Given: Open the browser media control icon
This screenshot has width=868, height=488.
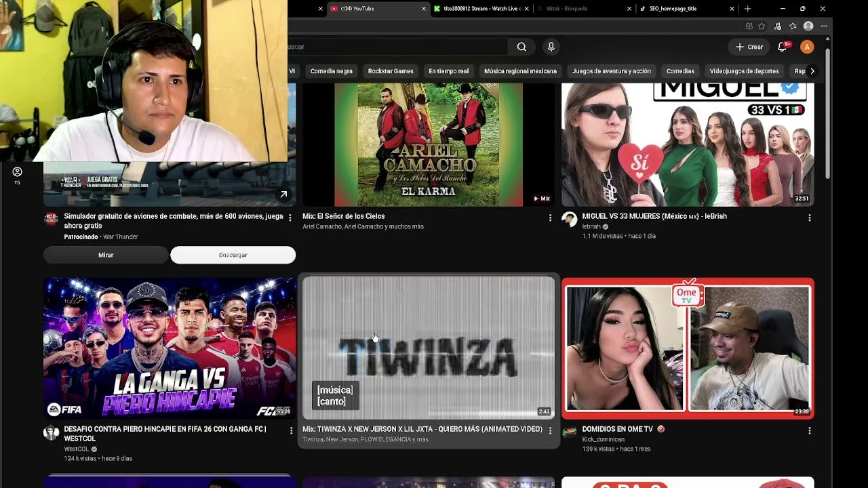Looking at the screenshot, I should coord(778,26).
